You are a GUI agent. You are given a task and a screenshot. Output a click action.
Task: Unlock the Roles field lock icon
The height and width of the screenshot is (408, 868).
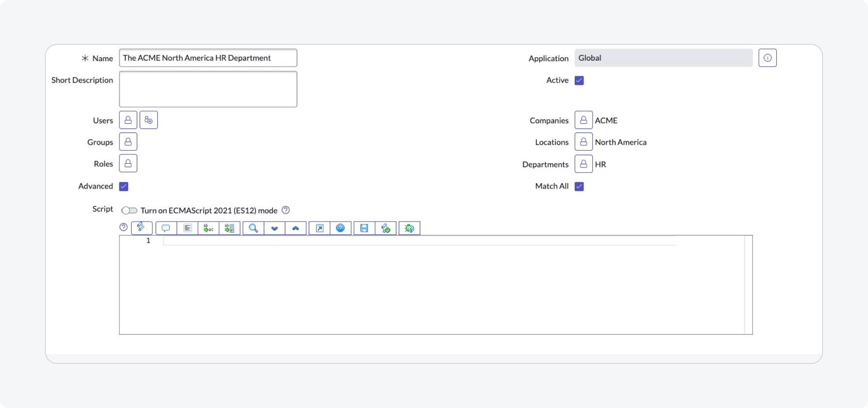coord(128,164)
